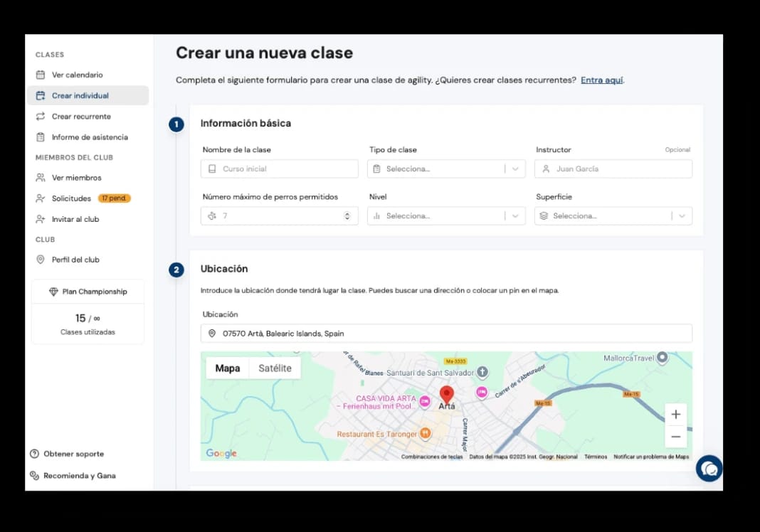Click the map zoom in plus button

pos(675,414)
